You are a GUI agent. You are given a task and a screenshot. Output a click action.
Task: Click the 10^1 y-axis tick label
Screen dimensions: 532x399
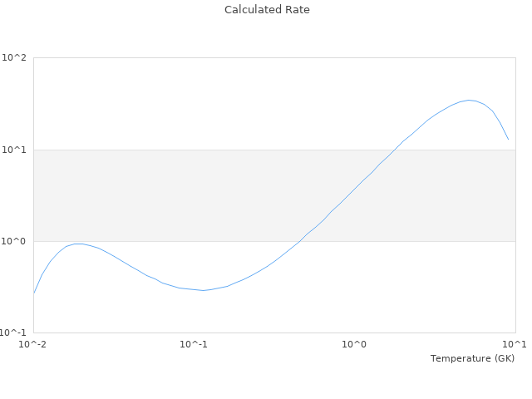coord(14,150)
